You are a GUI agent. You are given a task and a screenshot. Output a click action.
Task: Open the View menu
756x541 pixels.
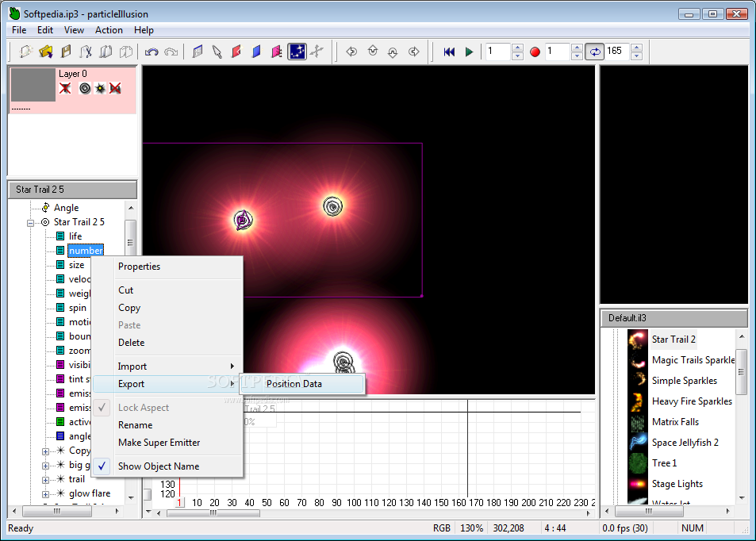point(74,30)
